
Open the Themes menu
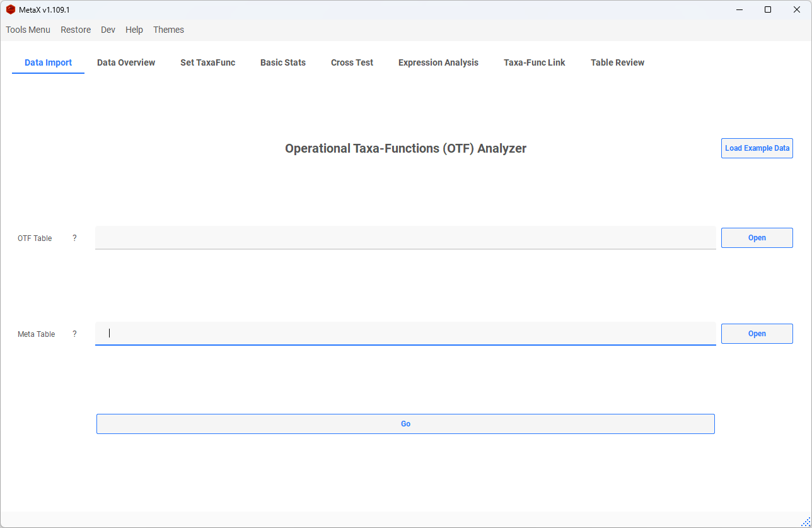(168, 30)
